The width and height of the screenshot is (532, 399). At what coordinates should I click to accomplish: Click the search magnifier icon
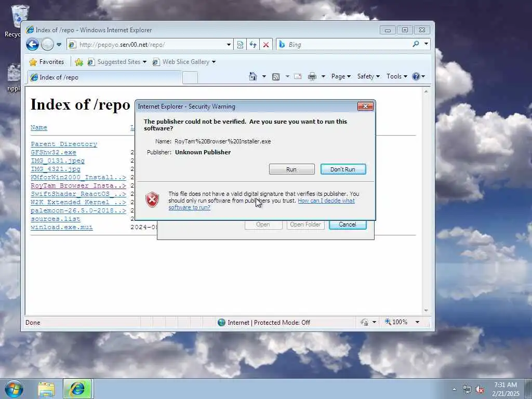pos(416,44)
